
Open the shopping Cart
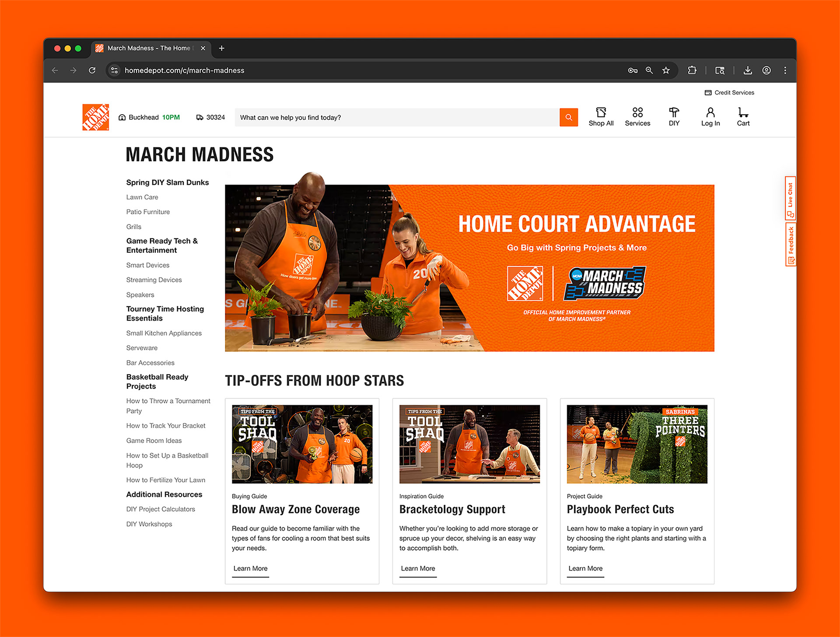tap(743, 117)
